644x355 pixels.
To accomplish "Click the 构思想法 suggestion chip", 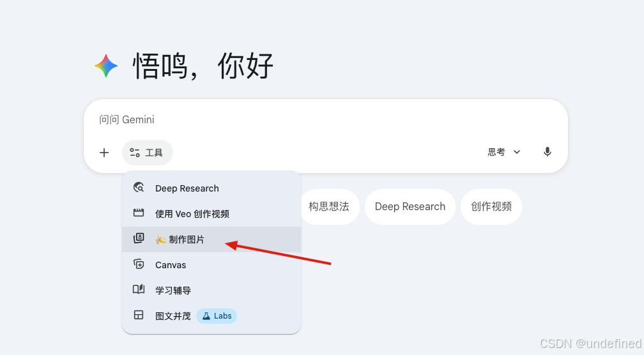I will 330,206.
